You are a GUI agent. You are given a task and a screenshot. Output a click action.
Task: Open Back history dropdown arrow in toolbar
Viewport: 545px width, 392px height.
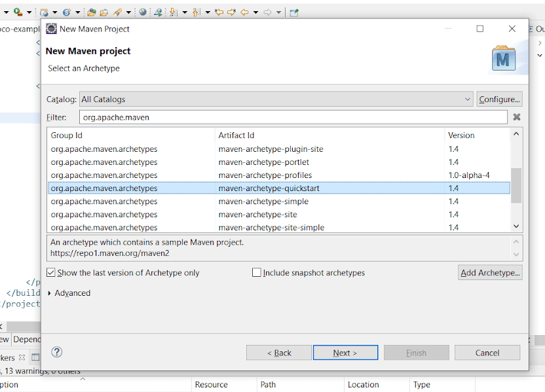pos(256,12)
